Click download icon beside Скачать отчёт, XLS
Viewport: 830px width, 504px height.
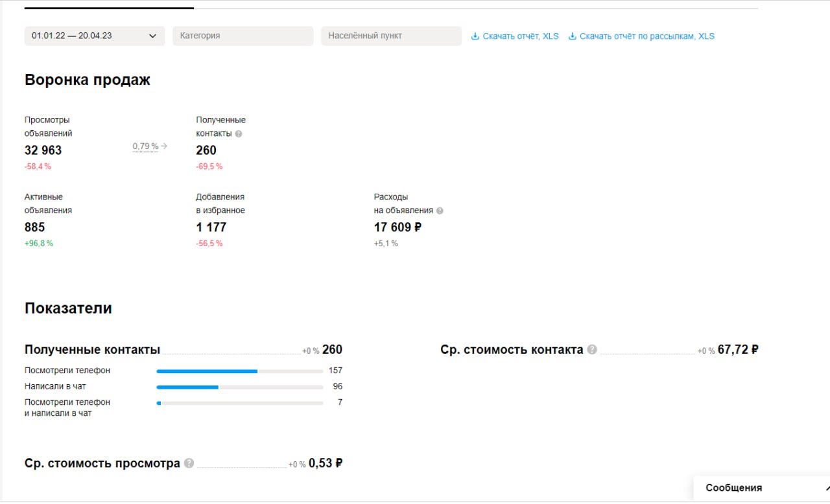pyautogui.click(x=475, y=36)
